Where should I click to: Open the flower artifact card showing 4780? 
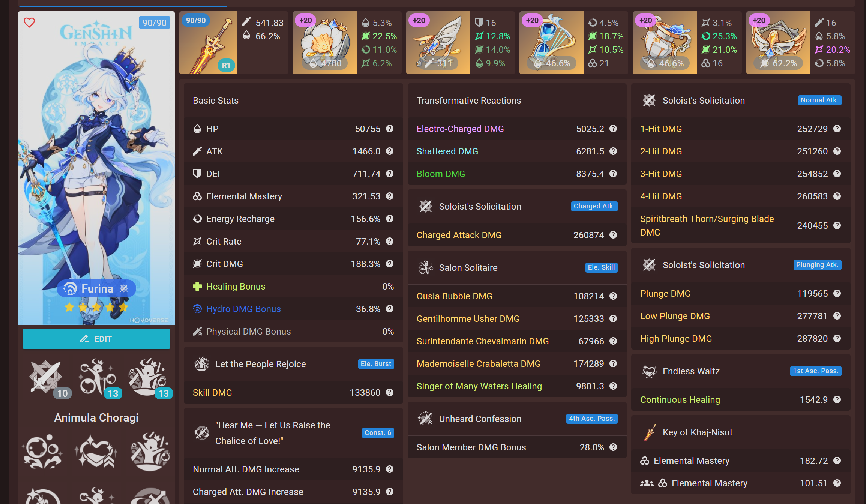[x=347, y=43]
